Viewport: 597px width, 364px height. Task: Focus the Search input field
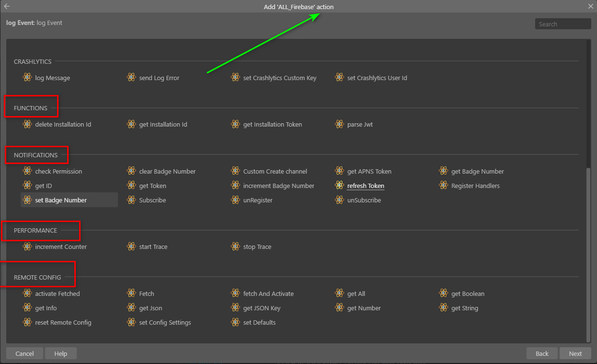coord(562,24)
